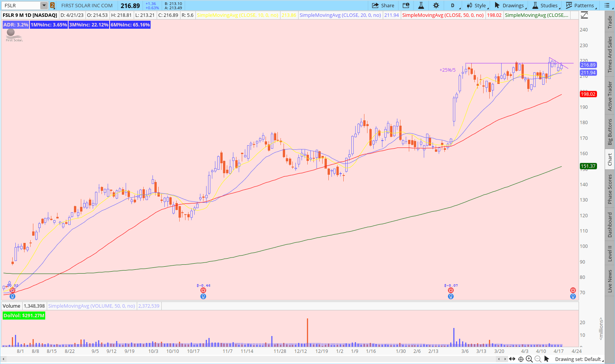Click the SimpleMovingAvg (CLOSE, 10) study label
The height and width of the screenshot is (364, 615).
click(x=238, y=15)
